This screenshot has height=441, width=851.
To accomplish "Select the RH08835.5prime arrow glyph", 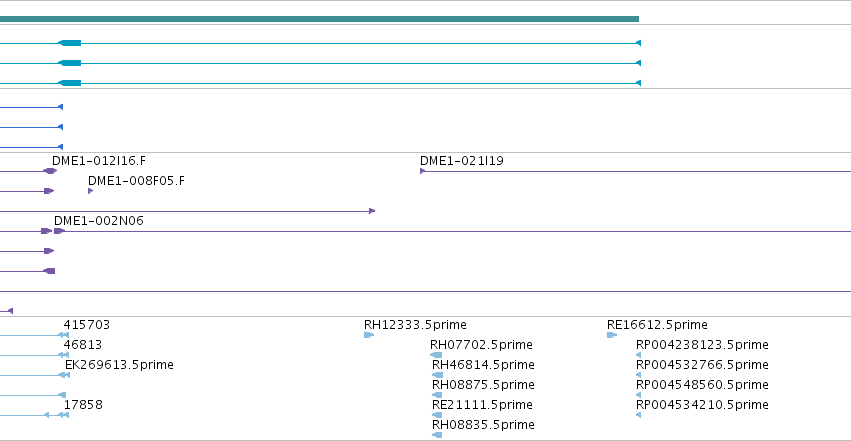I will tap(437, 435).
